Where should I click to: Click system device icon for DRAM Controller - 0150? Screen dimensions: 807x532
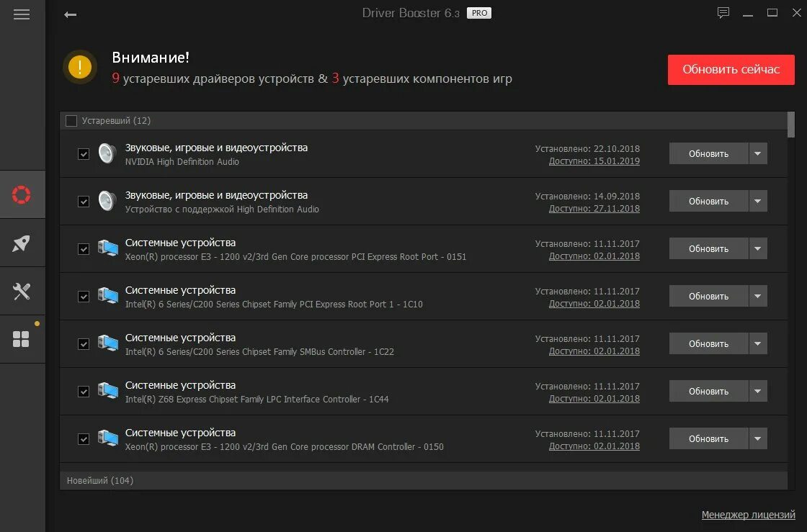pyautogui.click(x=108, y=439)
